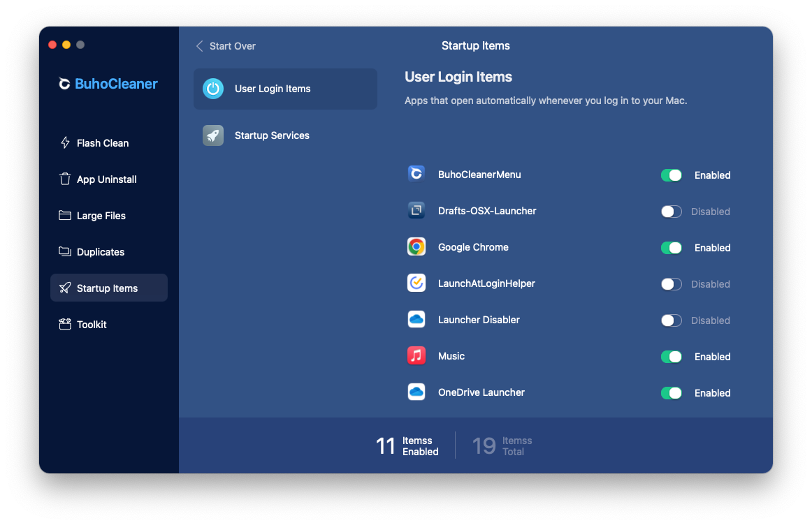Click the BuhoCleanerMenu app icon
This screenshot has width=812, height=525.
pyautogui.click(x=416, y=174)
